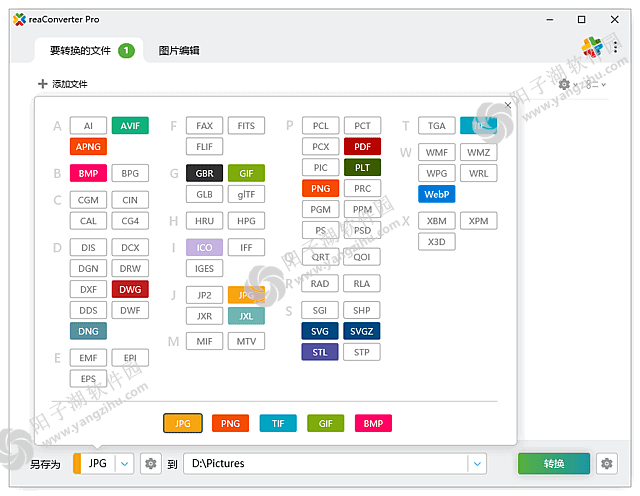
Task: Choose the EMF format
Action: click(88, 358)
